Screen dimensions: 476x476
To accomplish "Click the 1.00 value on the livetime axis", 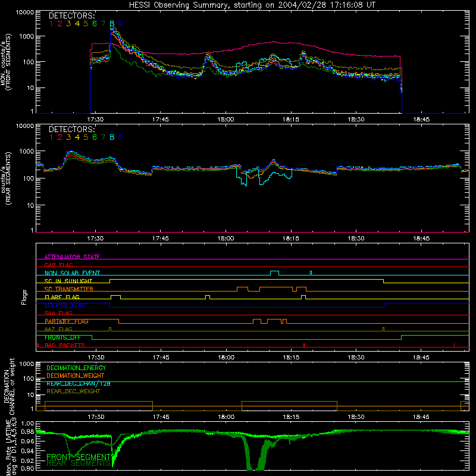I will click(x=27, y=424).
